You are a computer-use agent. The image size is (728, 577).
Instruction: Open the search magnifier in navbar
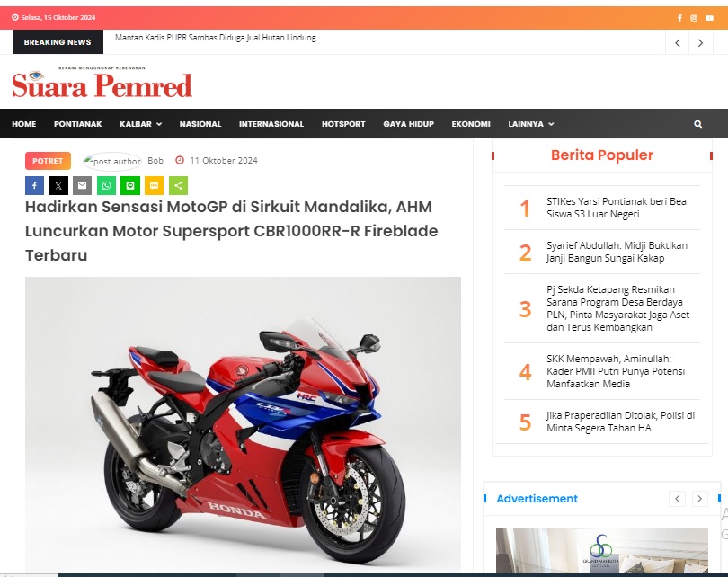coord(697,124)
